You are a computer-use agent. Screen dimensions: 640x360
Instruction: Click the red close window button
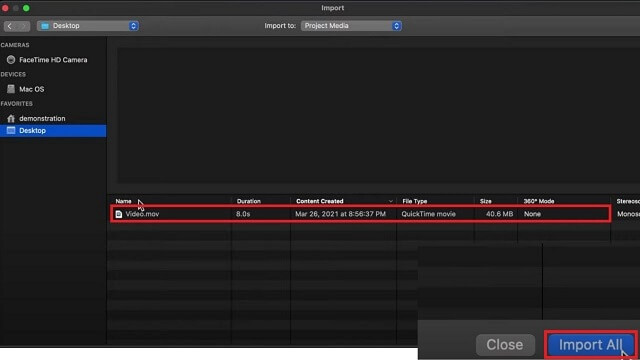coord(5,8)
